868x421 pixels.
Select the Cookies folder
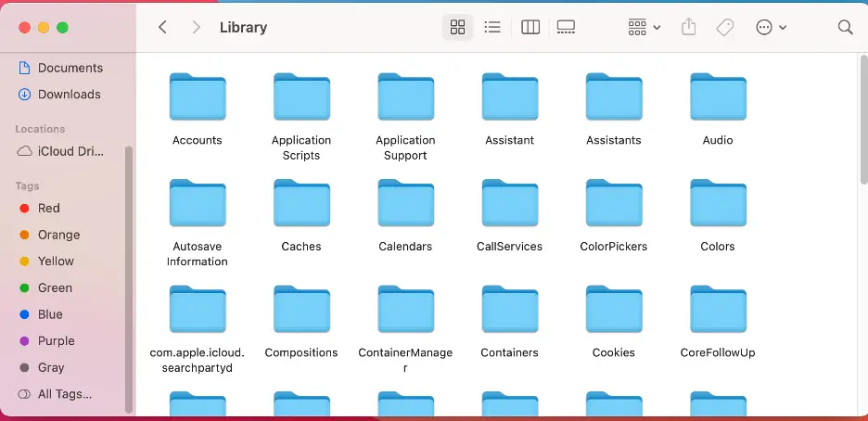pos(613,322)
